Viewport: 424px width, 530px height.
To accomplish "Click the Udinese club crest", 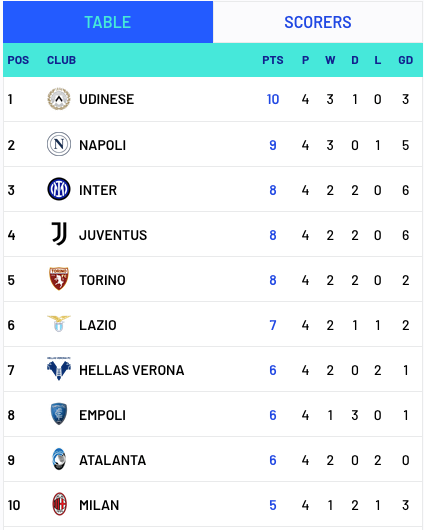I will click(59, 99).
